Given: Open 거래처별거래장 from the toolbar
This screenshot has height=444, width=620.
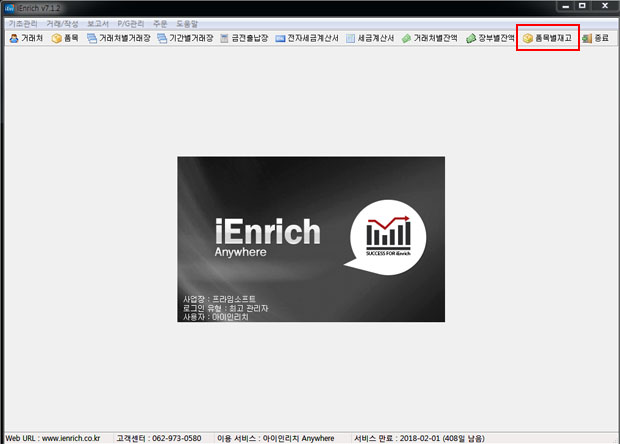Looking at the screenshot, I should (118, 38).
